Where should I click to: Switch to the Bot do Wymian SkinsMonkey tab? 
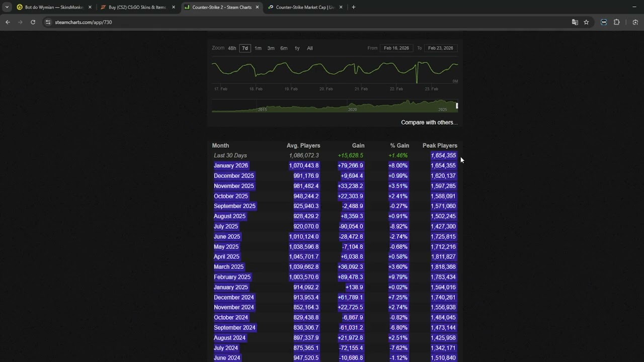tap(53, 7)
